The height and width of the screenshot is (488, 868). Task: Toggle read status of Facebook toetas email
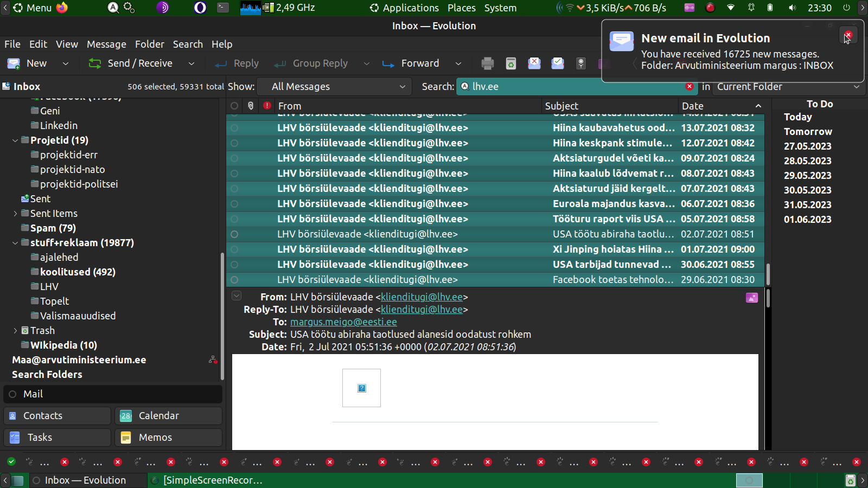click(234, 280)
